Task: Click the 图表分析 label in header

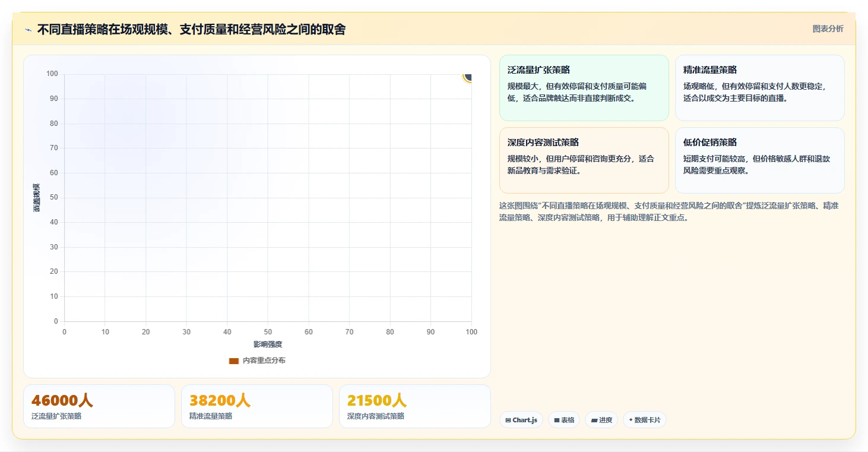Action: pos(828,29)
